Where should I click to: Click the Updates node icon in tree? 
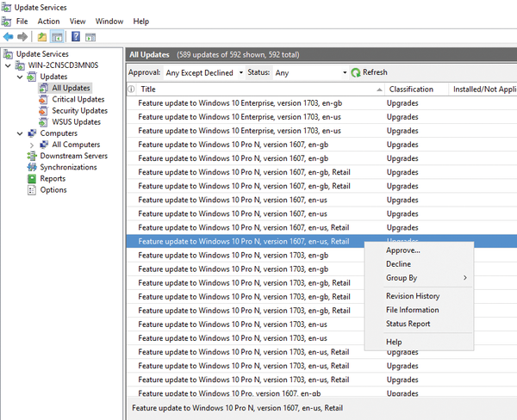pos(32,77)
